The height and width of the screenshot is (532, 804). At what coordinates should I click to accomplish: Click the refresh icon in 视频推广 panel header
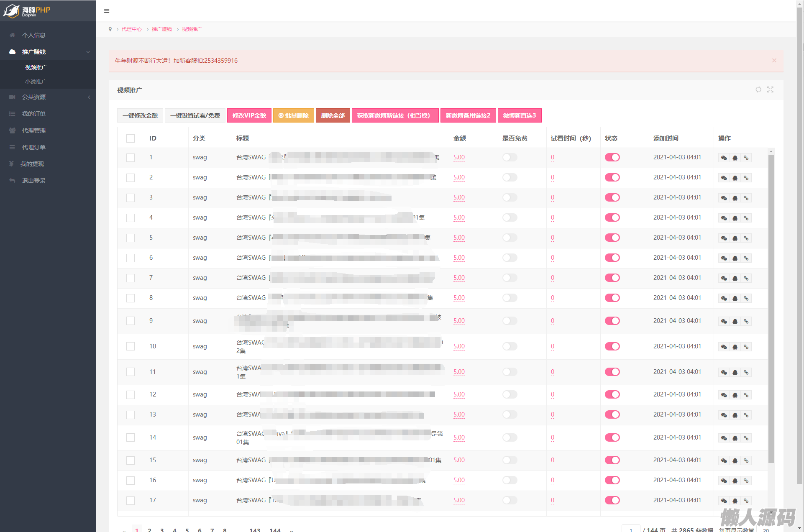click(x=758, y=90)
